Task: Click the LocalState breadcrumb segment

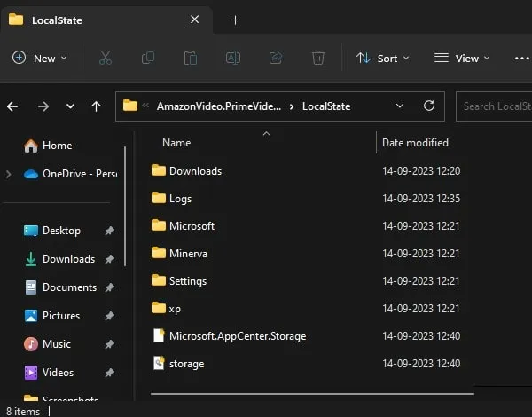Action: (x=326, y=106)
